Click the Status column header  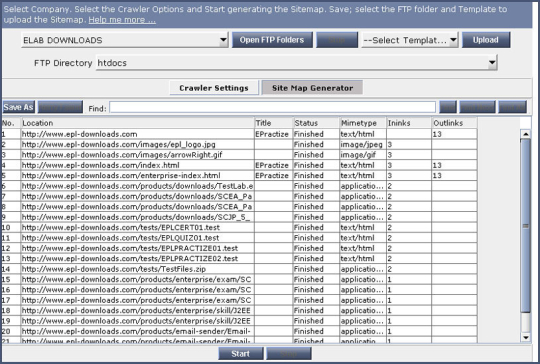[x=316, y=123]
